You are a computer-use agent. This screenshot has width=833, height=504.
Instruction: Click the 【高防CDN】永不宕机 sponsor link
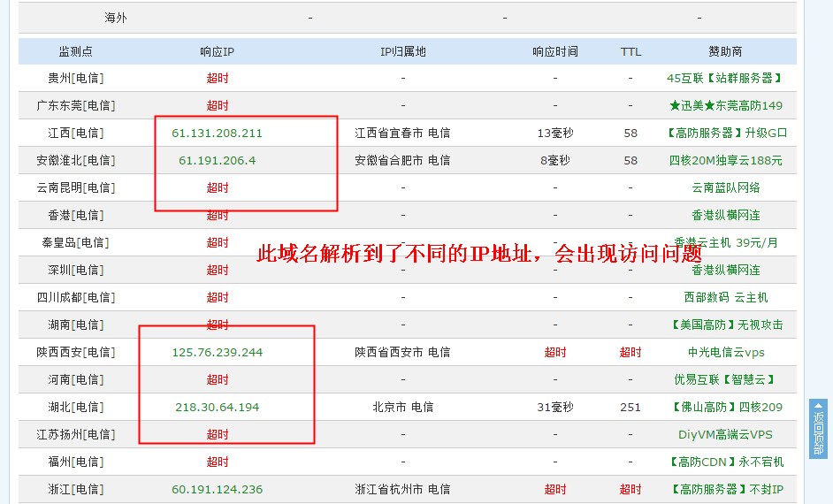click(x=725, y=462)
